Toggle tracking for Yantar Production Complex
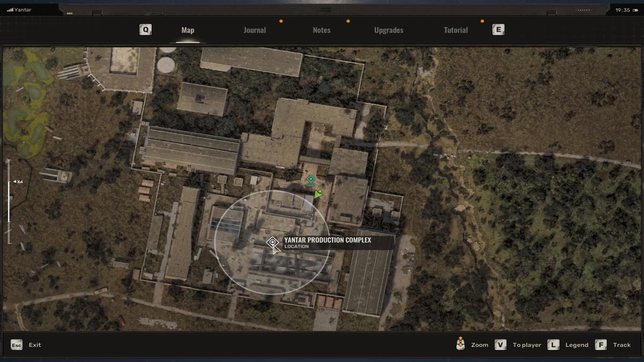The height and width of the screenshot is (362, 644). [621, 345]
